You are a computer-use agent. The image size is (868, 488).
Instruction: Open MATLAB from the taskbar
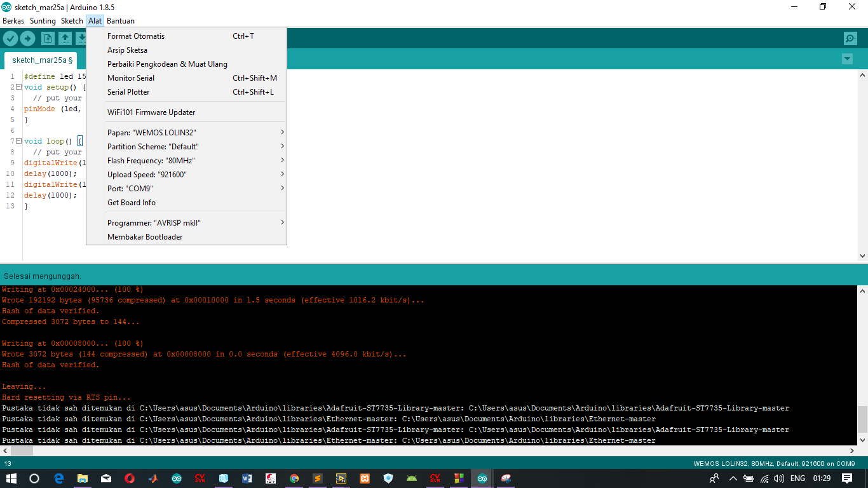point(153,478)
